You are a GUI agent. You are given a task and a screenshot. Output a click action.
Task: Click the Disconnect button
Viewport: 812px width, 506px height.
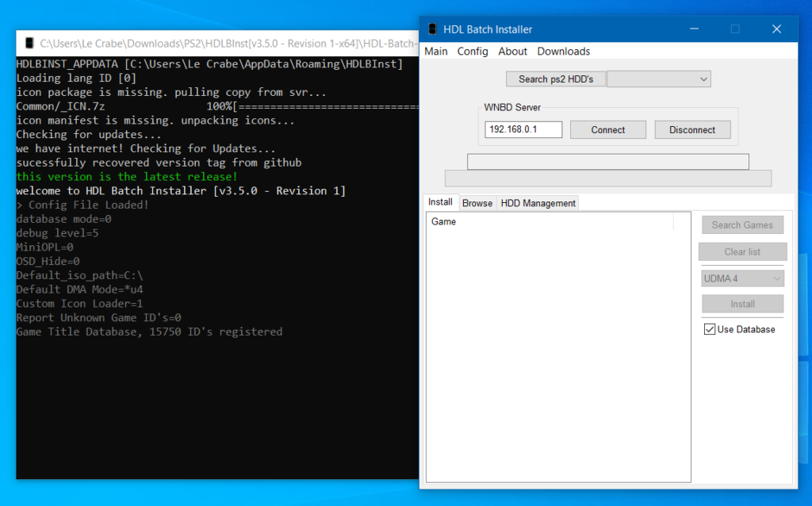click(692, 130)
